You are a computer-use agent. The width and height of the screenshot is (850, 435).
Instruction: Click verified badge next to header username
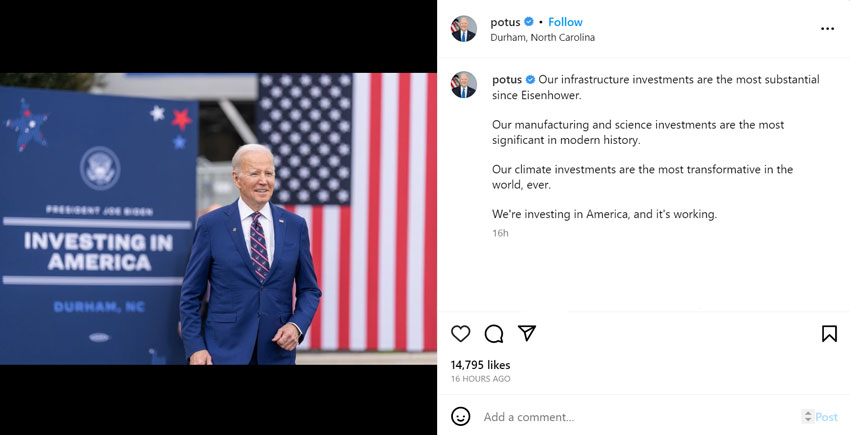click(x=530, y=22)
